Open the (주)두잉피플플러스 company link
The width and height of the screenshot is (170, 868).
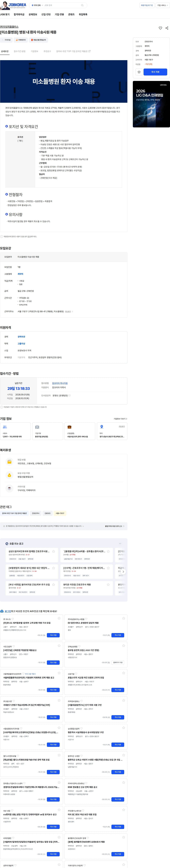(9, 27)
